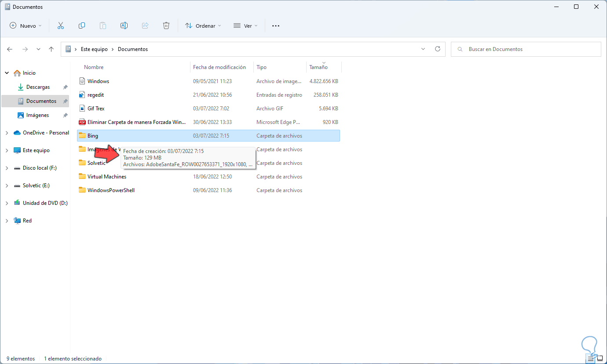This screenshot has height=364, width=607.
Task: Click the Paste clipboard icon
Action: click(x=103, y=26)
